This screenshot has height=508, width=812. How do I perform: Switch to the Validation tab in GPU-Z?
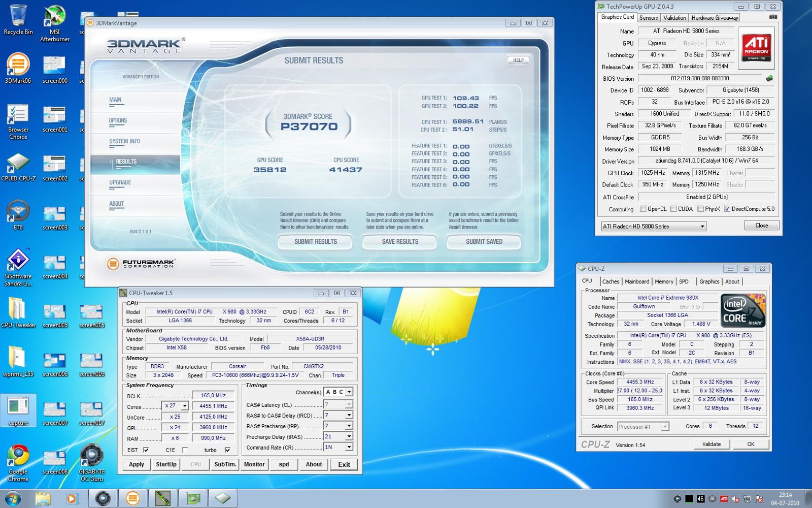(x=674, y=18)
